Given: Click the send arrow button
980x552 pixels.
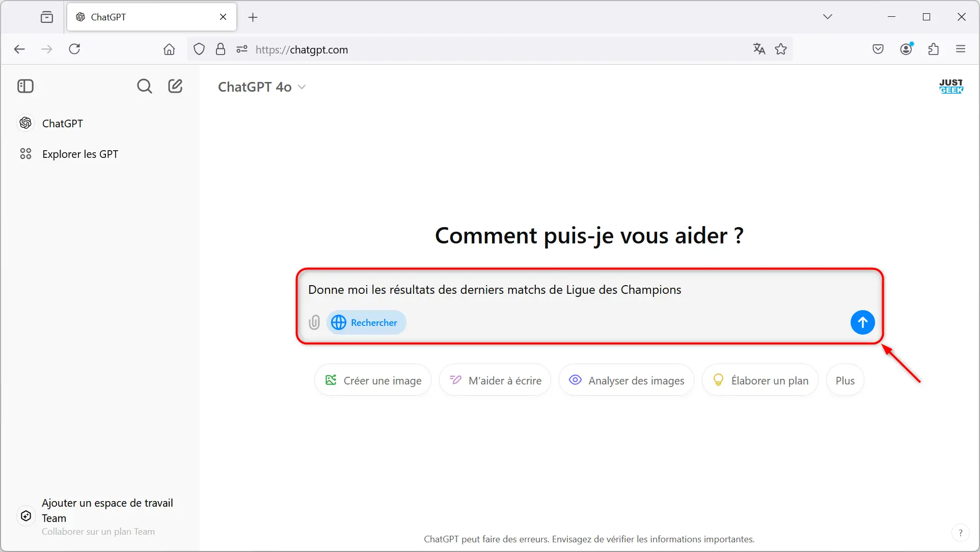Looking at the screenshot, I should tap(863, 322).
